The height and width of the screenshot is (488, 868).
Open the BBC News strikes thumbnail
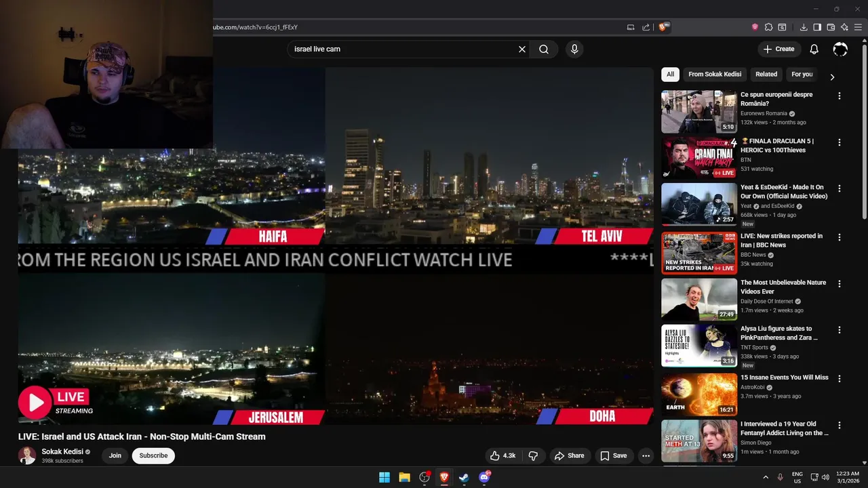pos(698,253)
